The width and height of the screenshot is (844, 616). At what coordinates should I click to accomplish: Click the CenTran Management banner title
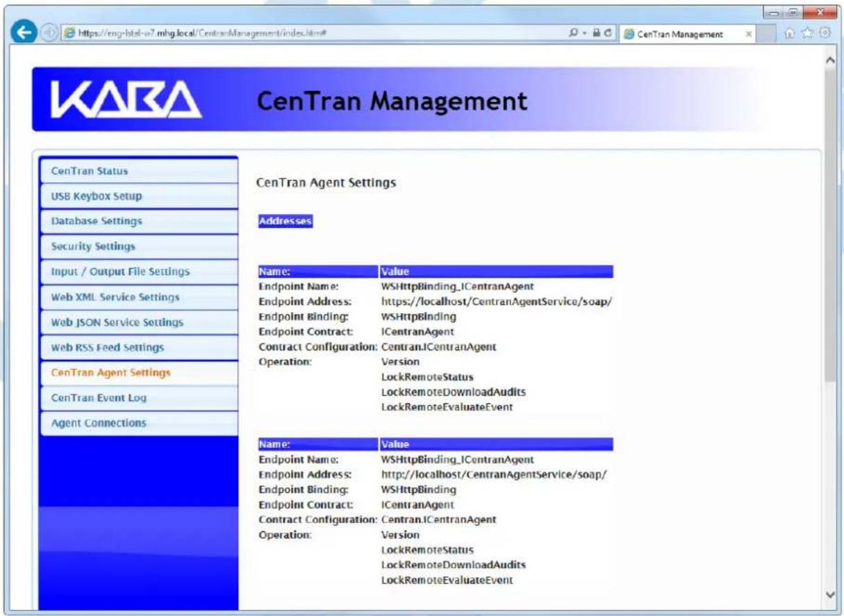[392, 102]
